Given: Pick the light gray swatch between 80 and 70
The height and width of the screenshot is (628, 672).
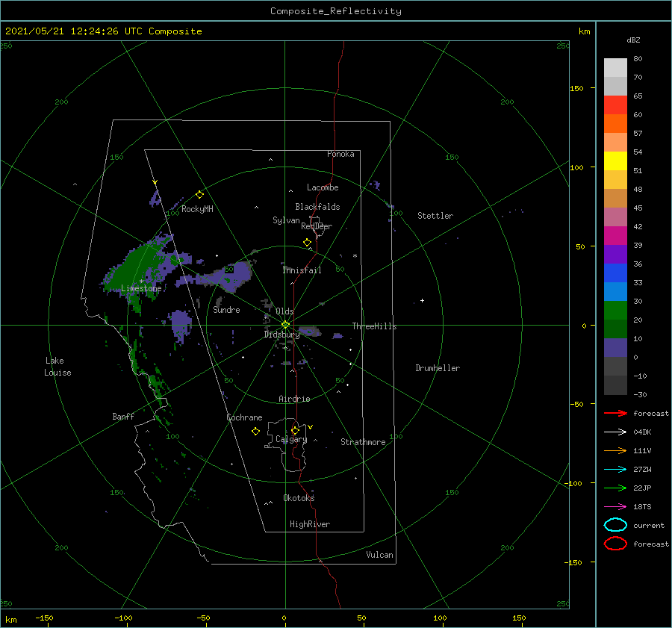Looking at the screenshot, I should click(615, 68).
